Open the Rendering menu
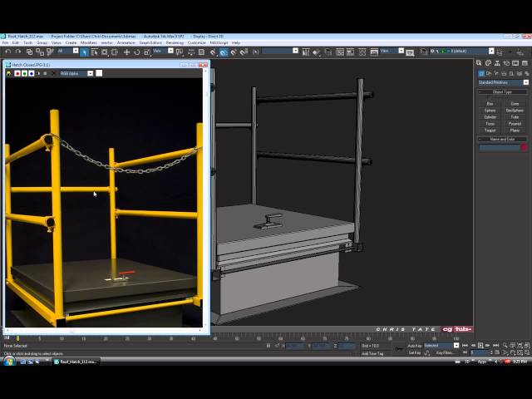532x399 pixels. [x=175, y=42]
